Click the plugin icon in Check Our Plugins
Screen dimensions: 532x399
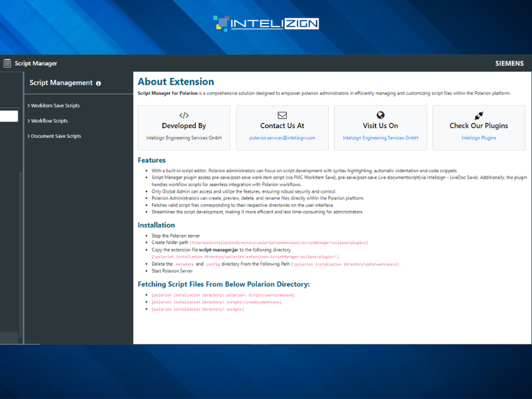[x=479, y=115]
